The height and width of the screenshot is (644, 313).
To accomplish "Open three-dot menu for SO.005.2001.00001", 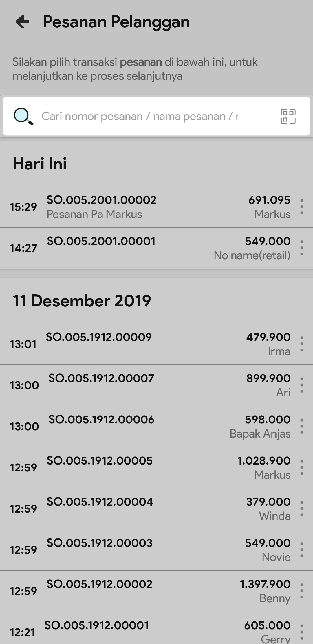I will point(302,248).
